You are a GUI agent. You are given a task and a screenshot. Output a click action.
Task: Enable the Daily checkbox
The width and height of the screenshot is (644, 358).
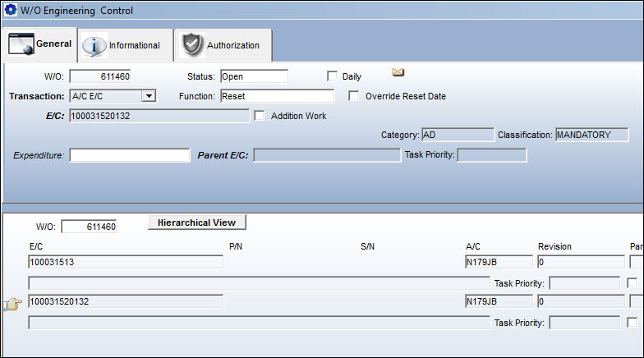coord(332,76)
